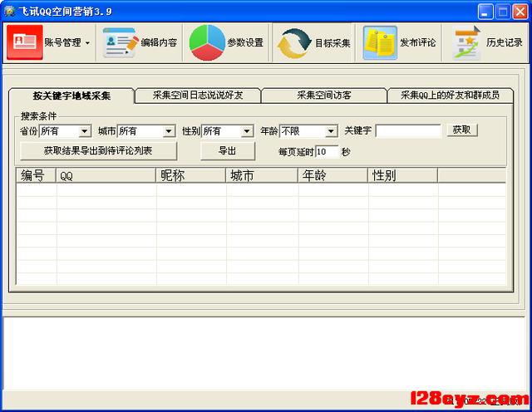Click the 发布评论 sticky notes icon
The image size is (532, 412).
(x=380, y=42)
